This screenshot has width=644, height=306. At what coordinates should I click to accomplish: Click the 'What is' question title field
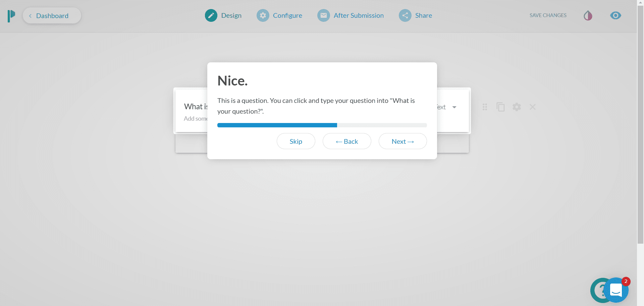(x=196, y=107)
